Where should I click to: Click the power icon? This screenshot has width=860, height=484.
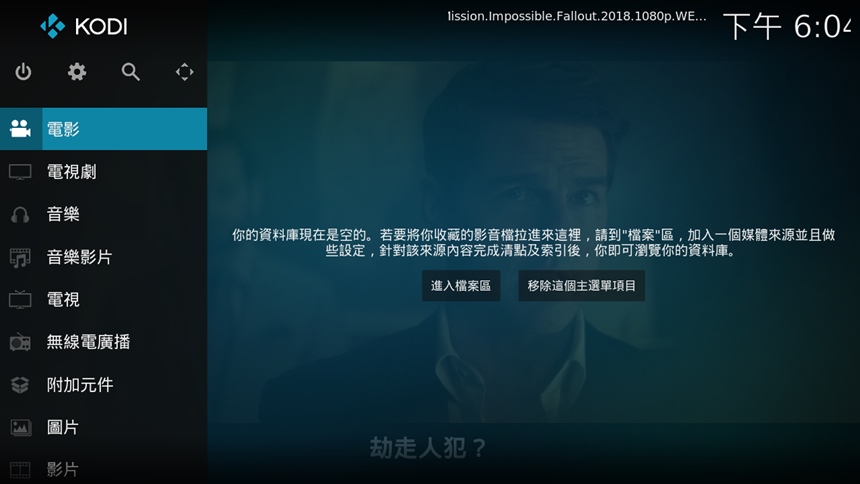[x=23, y=72]
